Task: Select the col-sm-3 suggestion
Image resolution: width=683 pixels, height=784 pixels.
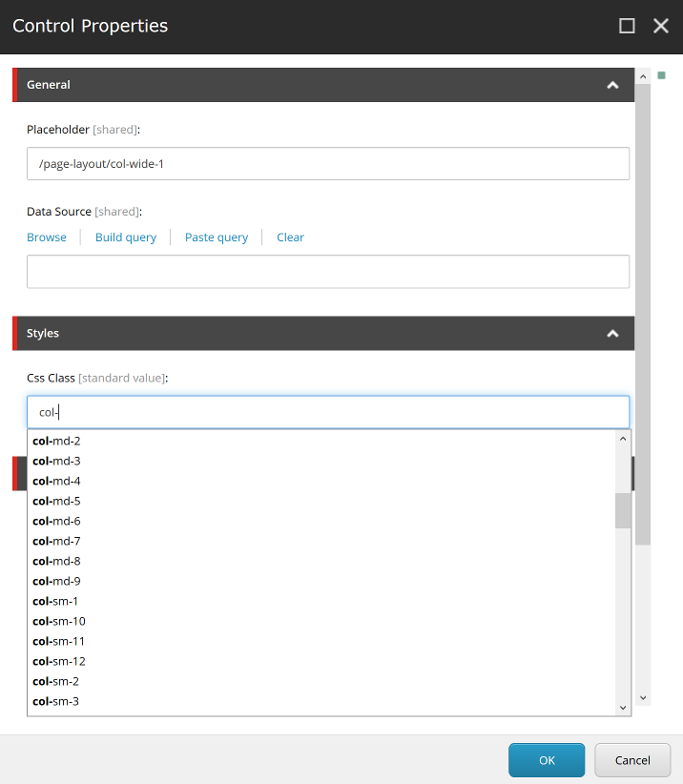Action: click(x=321, y=701)
